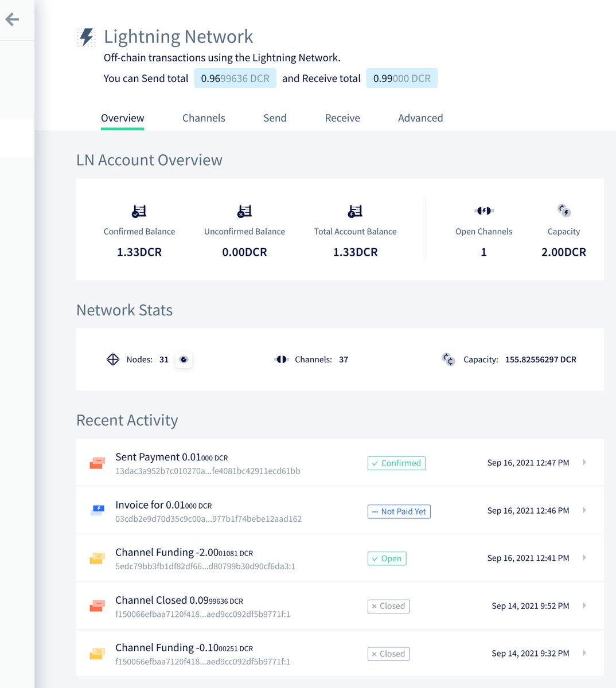The height and width of the screenshot is (688, 616).
Task: Go back using the top-left arrow
Action: (12, 19)
